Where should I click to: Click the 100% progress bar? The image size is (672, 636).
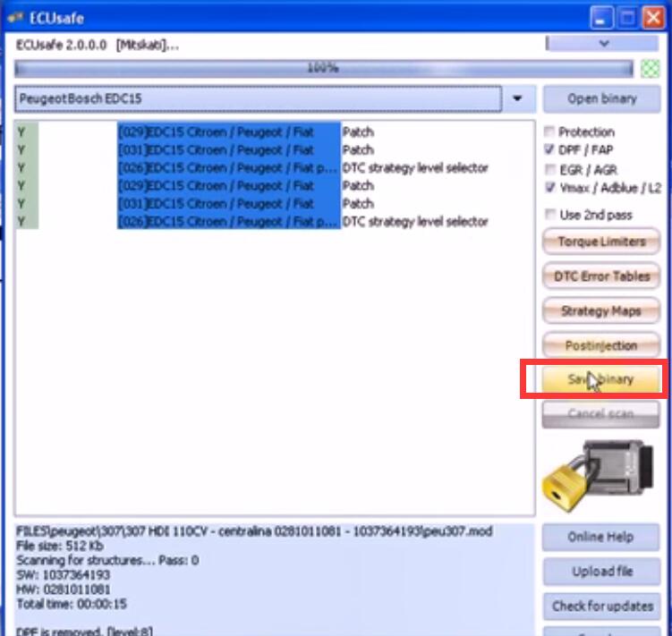324,69
